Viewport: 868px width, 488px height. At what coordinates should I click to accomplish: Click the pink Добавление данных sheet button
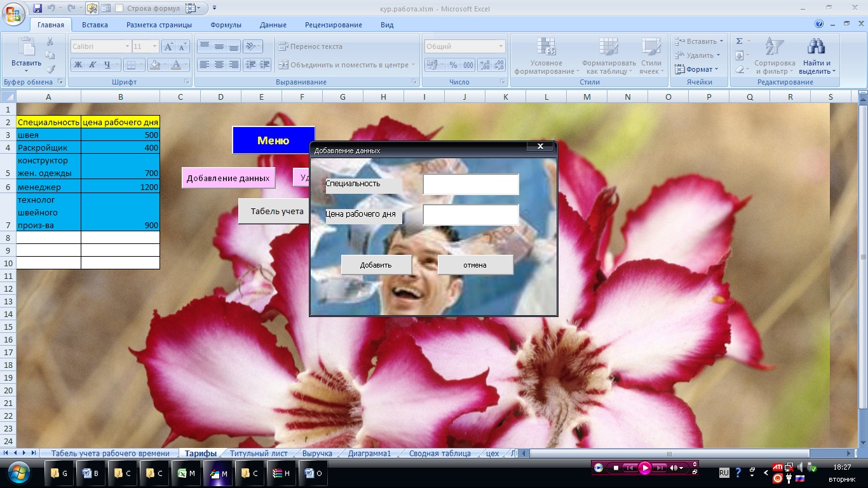229,178
